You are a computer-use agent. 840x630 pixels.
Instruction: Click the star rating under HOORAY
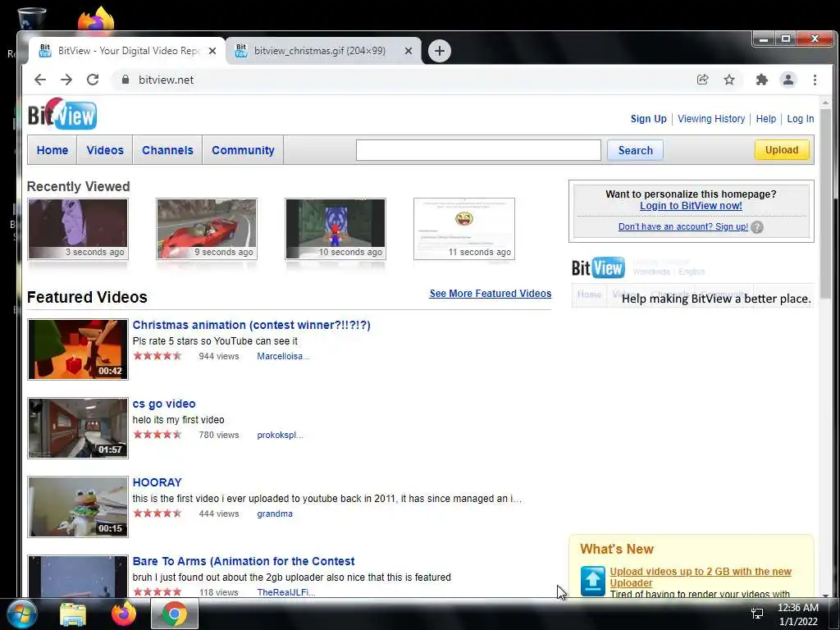click(157, 514)
